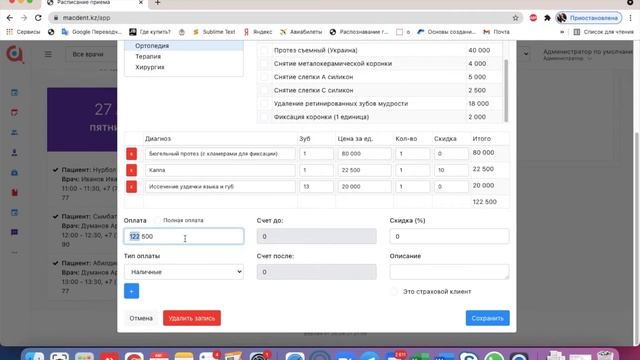
Task: Check Снятие слепки А силикон service
Action: [x=264, y=77]
